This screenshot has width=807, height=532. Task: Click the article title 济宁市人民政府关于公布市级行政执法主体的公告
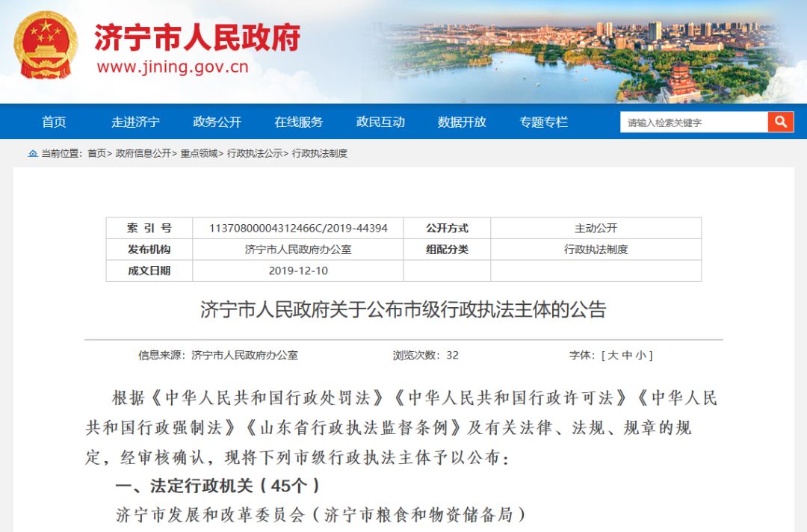tap(403, 310)
